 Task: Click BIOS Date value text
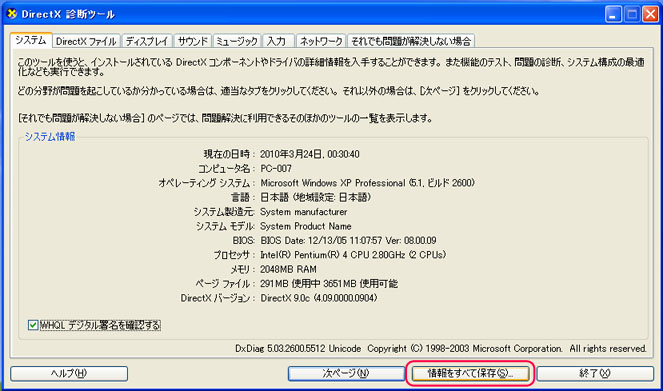coord(348,241)
